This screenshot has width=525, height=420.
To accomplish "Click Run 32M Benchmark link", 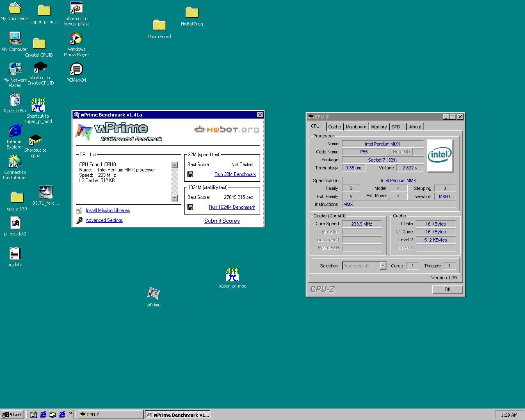I will 235,174.
